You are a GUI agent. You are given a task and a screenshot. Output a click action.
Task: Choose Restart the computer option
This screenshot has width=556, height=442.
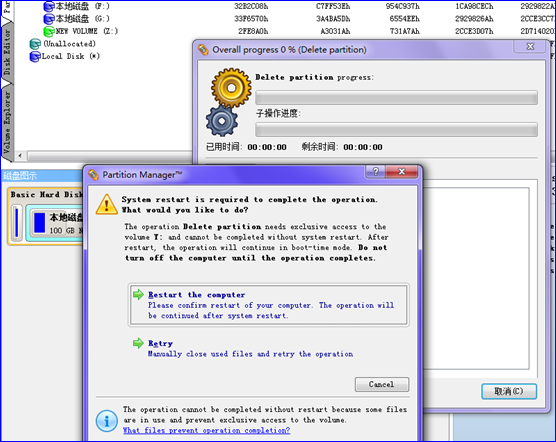[x=268, y=305]
